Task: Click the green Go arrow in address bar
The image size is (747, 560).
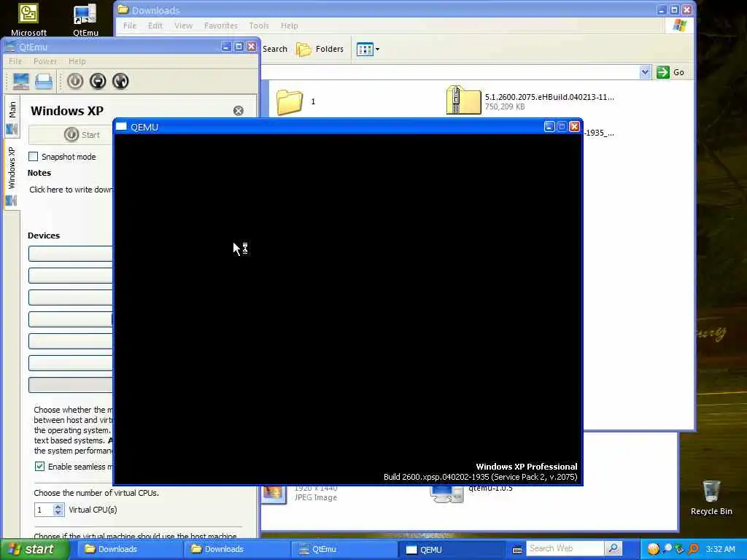Action: pos(662,72)
